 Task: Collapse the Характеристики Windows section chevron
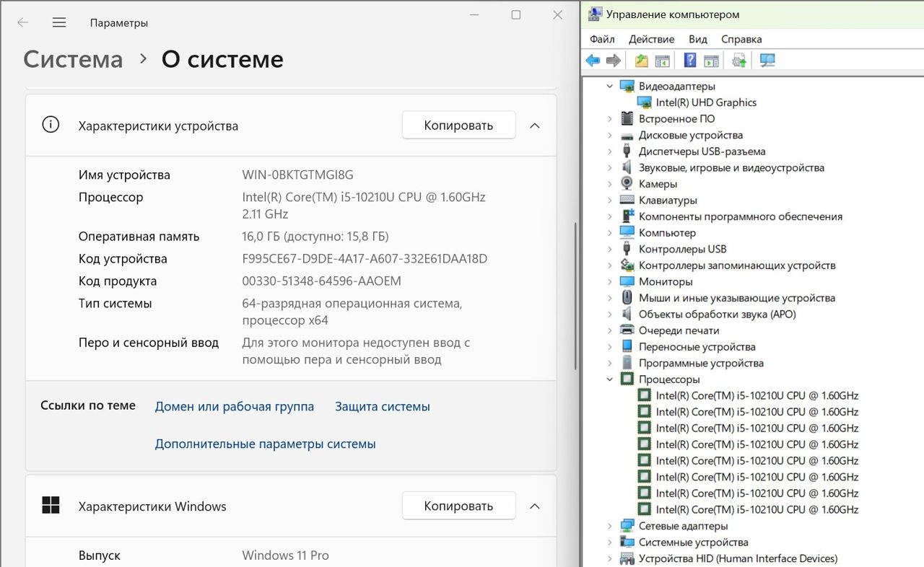535,506
